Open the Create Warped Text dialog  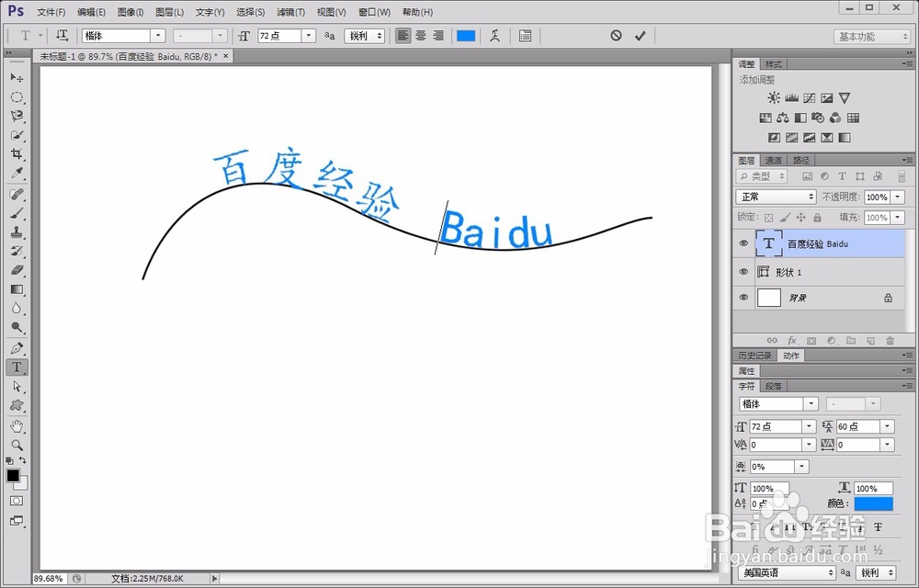pos(494,36)
